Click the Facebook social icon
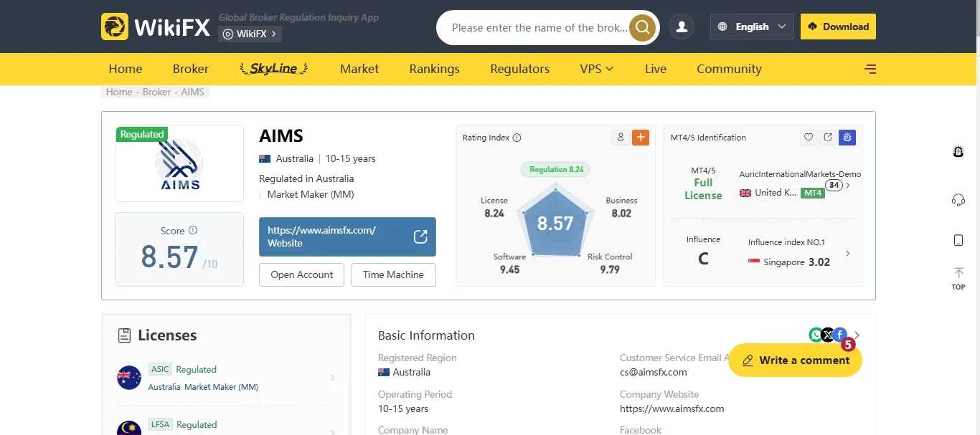 pos(839,335)
